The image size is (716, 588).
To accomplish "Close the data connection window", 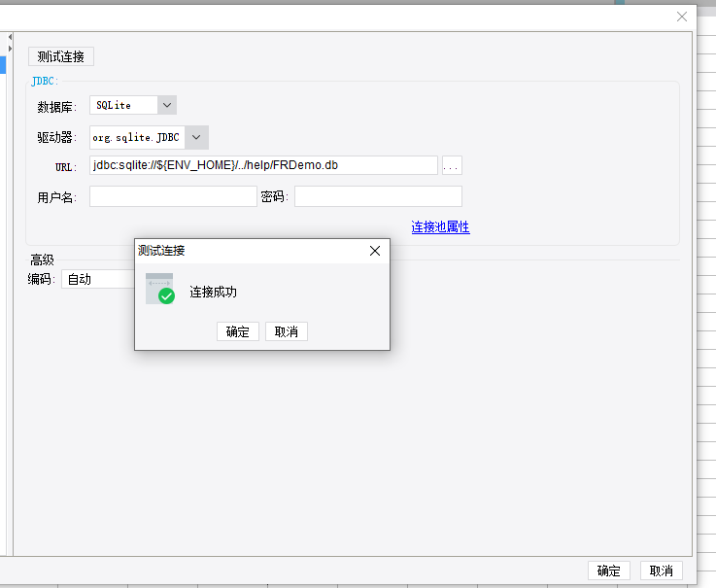I will point(682,17).
